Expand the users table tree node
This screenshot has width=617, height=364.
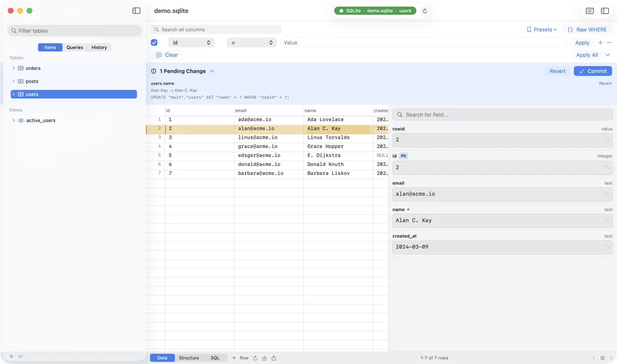[13, 94]
